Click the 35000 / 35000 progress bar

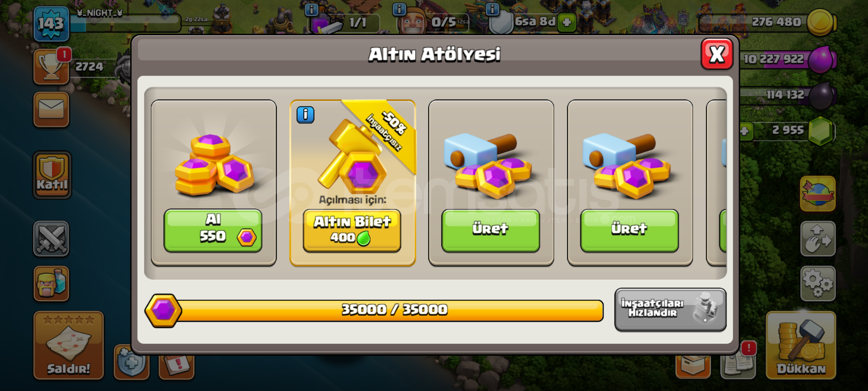tap(374, 310)
